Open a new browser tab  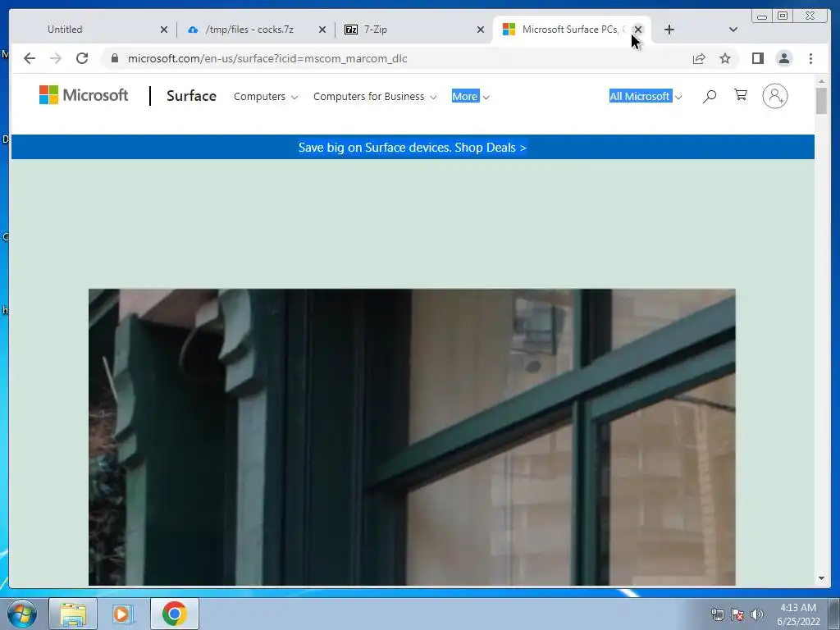pos(669,30)
